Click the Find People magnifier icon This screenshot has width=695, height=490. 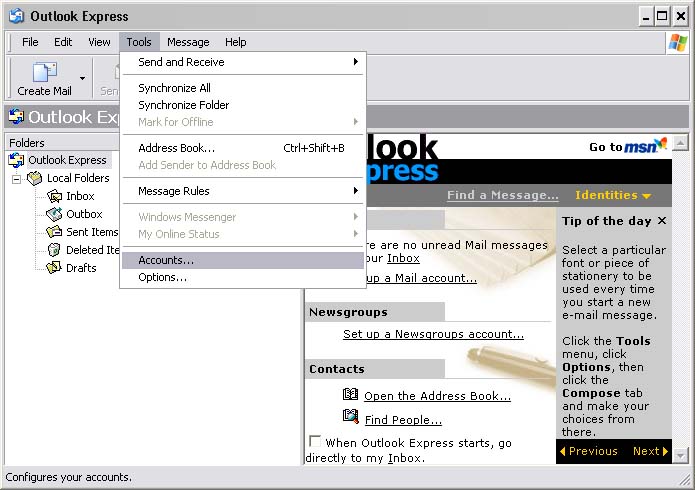pyautogui.click(x=351, y=416)
